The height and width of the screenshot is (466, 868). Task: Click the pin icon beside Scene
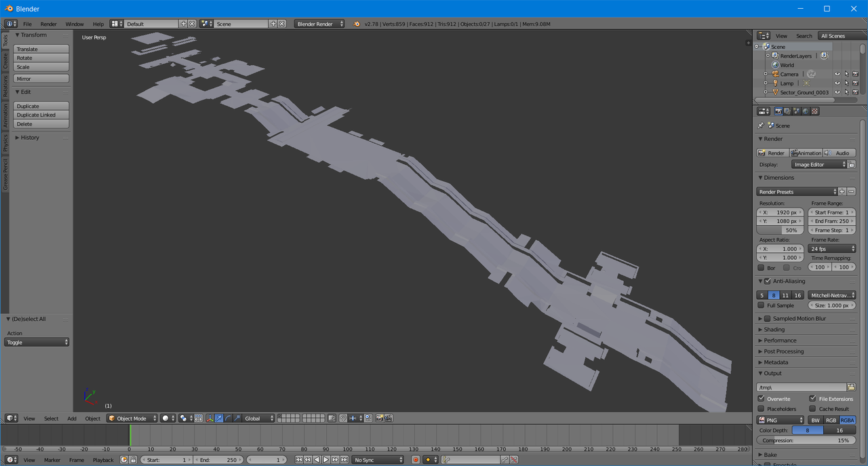(x=761, y=125)
